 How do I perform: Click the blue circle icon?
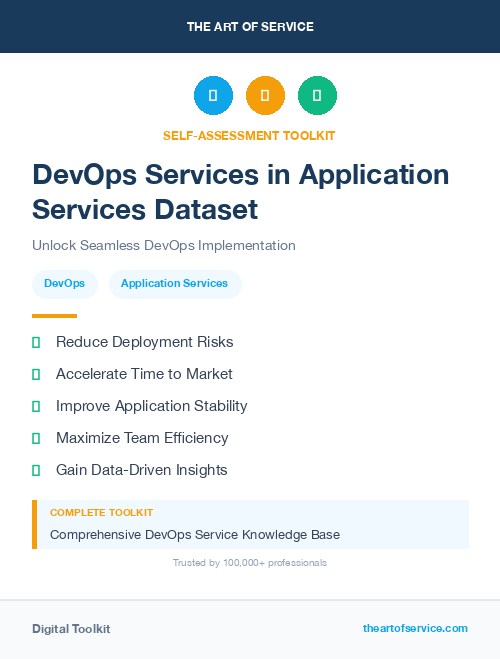tap(213, 95)
